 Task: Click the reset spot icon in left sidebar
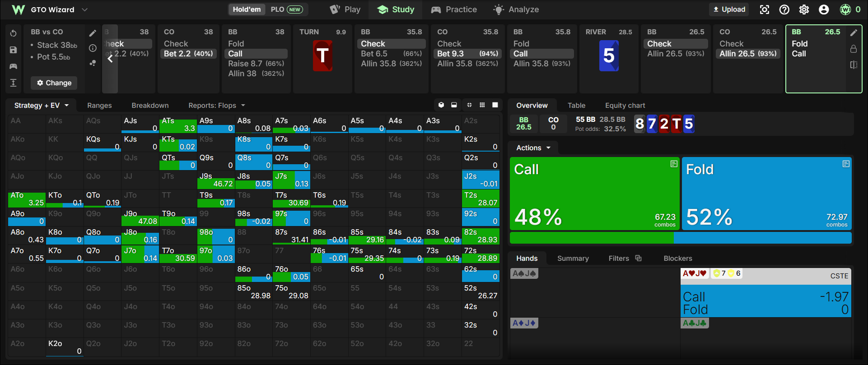click(x=14, y=33)
